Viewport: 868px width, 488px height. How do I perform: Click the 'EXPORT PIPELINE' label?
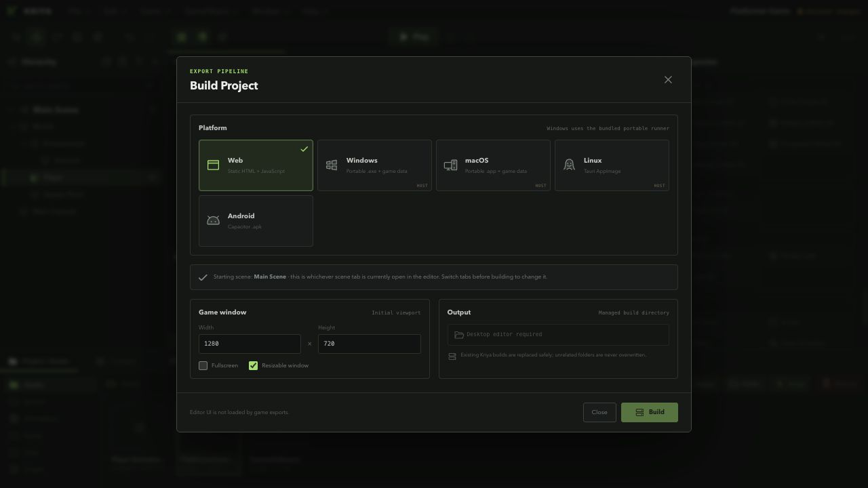click(x=219, y=71)
